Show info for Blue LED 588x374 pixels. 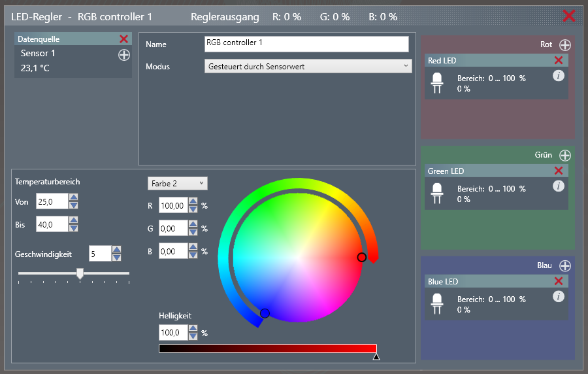pos(558,297)
